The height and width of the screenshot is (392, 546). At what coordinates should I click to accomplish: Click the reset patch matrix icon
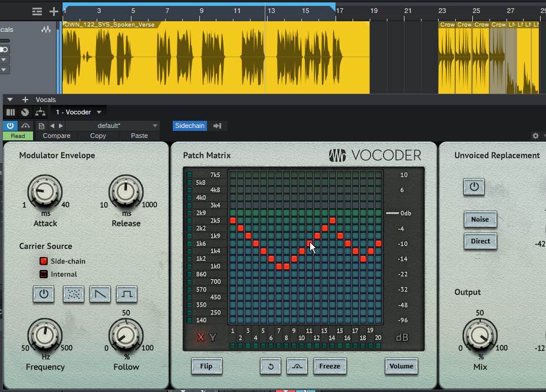(x=271, y=366)
